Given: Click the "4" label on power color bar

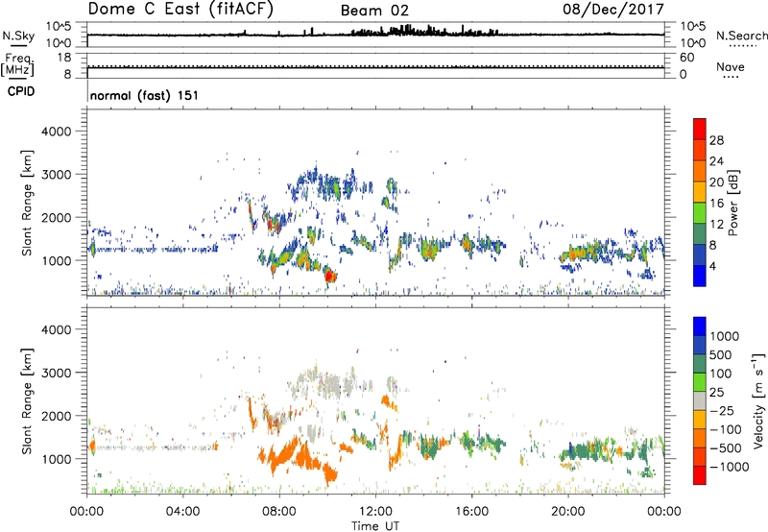Looking at the screenshot, I should [712, 266].
